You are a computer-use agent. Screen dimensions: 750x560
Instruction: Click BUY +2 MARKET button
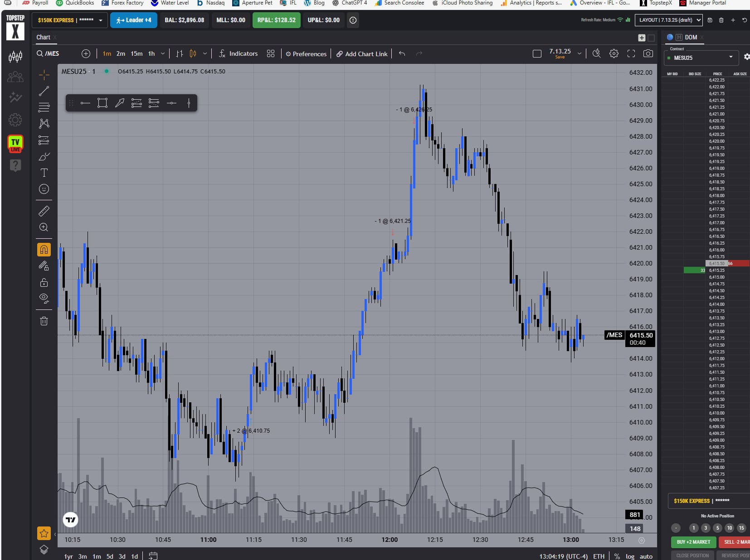pyautogui.click(x=693, y=542)
